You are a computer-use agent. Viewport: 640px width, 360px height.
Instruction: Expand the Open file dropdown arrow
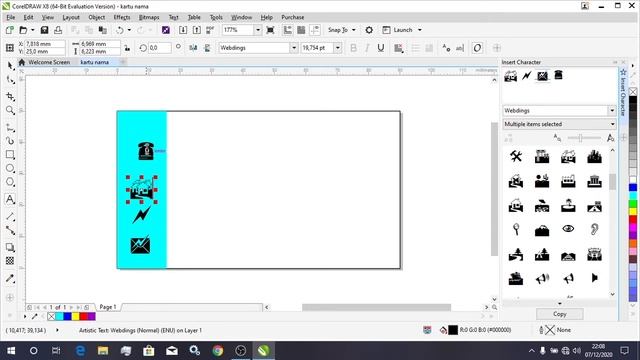click(33, 30)
